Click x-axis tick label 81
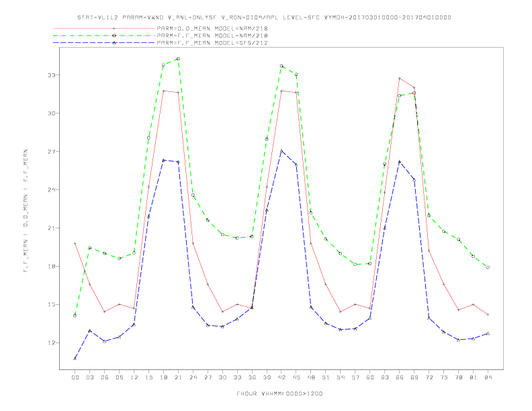532x411 pixels. [x=474, y=377]
